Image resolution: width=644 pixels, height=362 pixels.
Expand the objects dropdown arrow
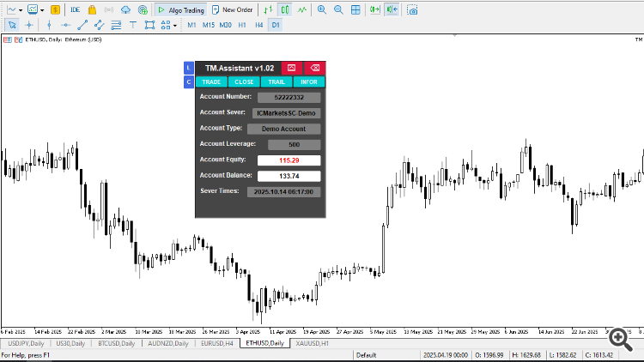[175, 26]
